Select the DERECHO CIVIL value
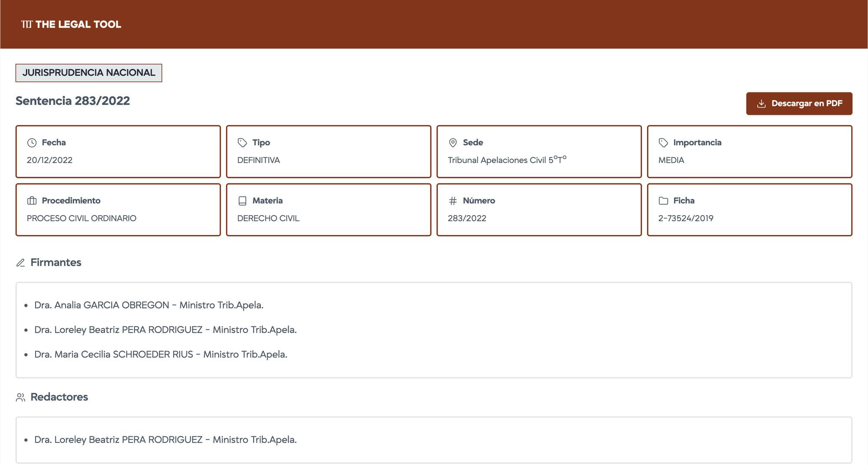 point(268,218)
